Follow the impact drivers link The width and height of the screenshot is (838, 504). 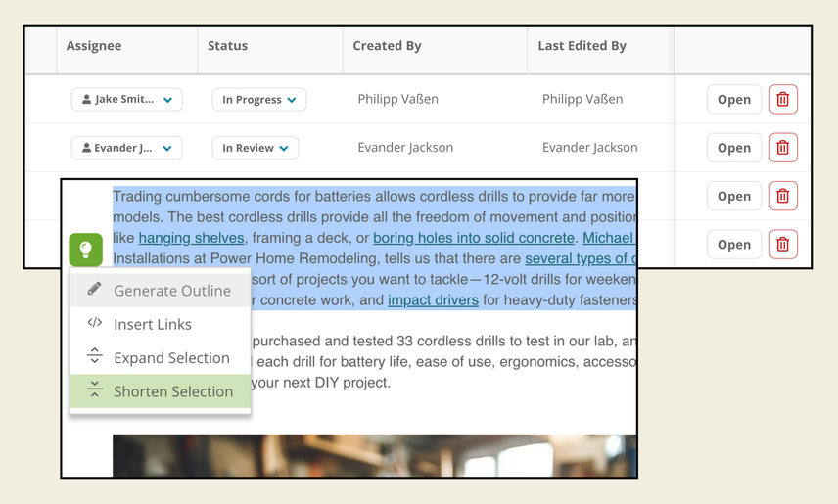click(x=433, y=300)
